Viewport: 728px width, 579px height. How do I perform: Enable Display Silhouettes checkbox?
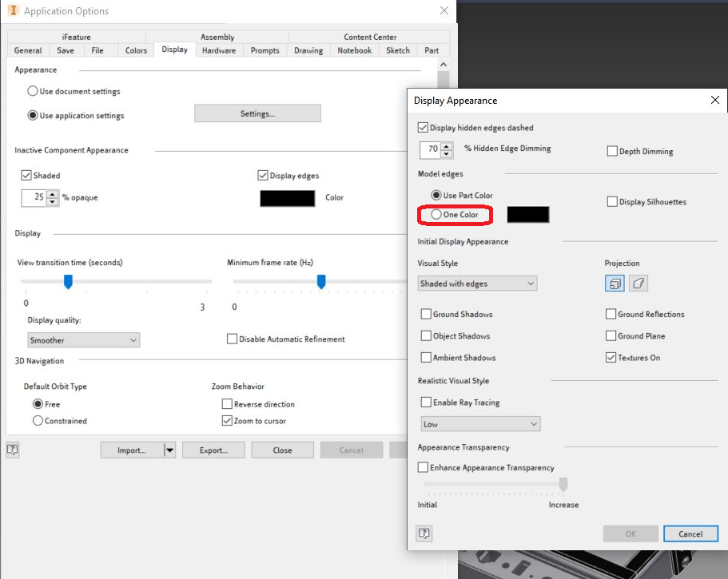612,202
